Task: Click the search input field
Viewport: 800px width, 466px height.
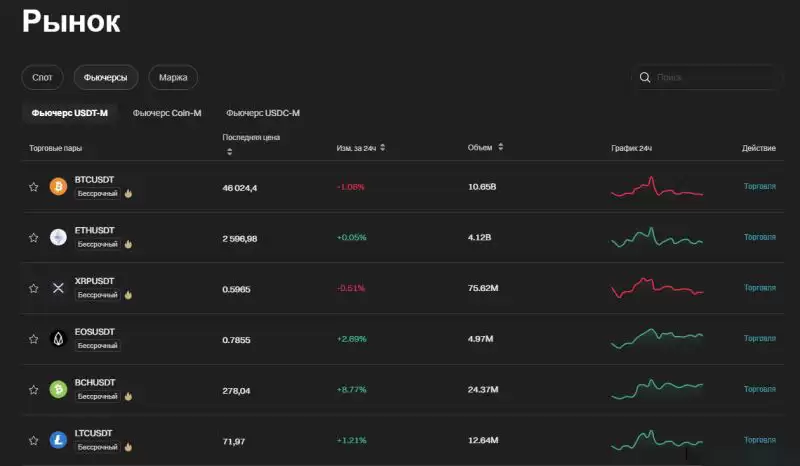Action: pyautogui.click(x=715, y=77)
